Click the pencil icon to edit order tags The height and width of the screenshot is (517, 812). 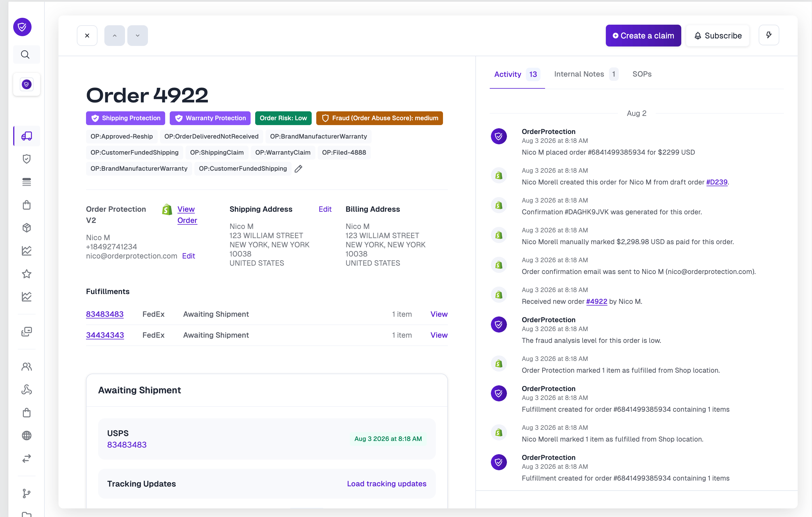pyautogui.click(x=298, y=169)
